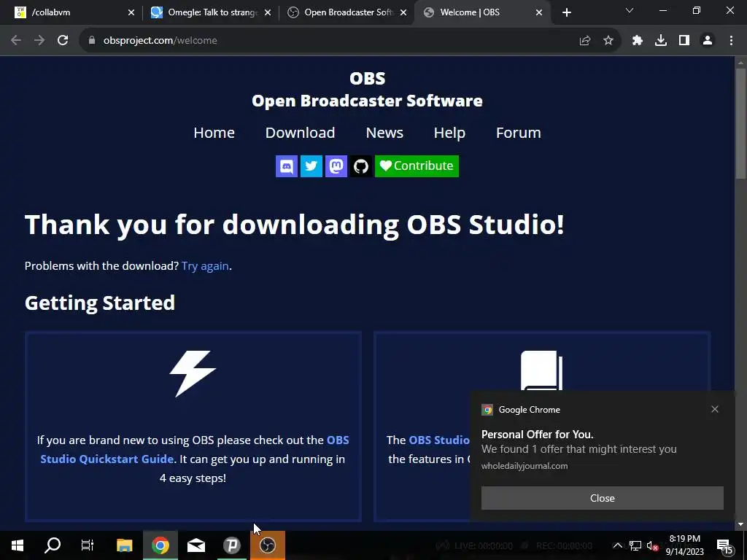Click Close on the Chrome notification
The image size is (747, 560).
click(602, 498)
